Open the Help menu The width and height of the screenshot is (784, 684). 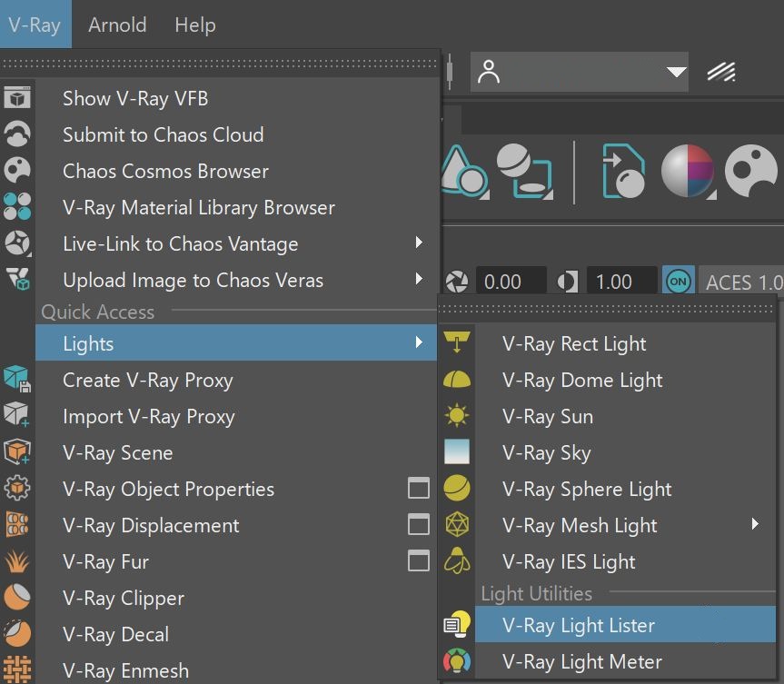[x=195, y=25]
